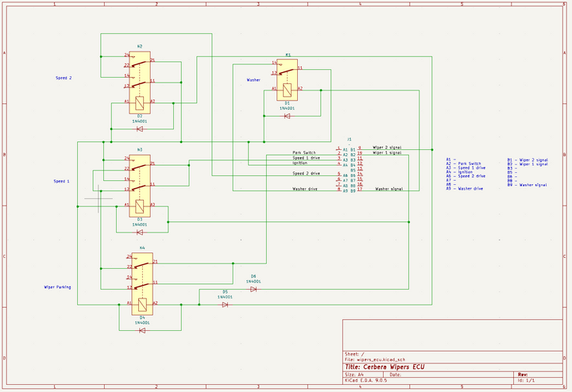The width and height of the screenshot is (572, 392).
Task: Select the J1 connector symbol
Action: 350,170
